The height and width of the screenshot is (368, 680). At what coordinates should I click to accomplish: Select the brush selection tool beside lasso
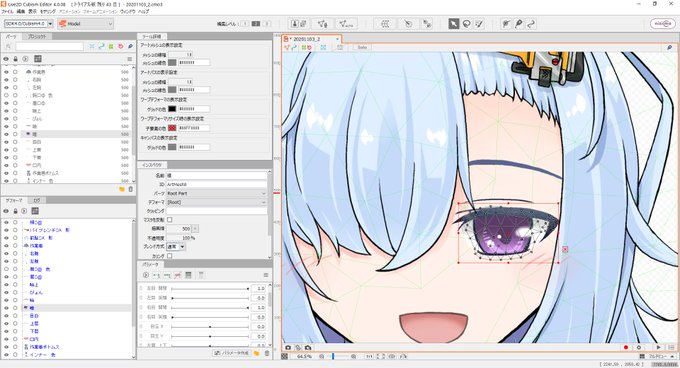pos(479,24)
